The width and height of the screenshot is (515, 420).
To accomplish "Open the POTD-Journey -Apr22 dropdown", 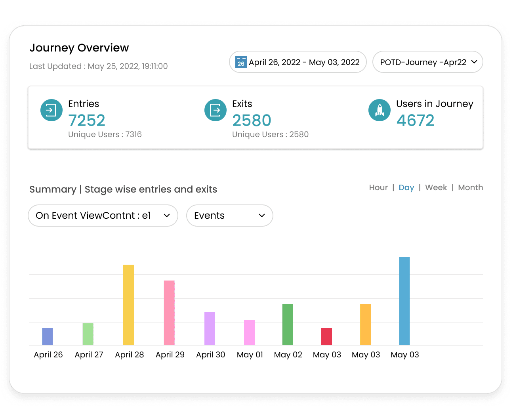I will pyautogui.click(x=427, y=62).
